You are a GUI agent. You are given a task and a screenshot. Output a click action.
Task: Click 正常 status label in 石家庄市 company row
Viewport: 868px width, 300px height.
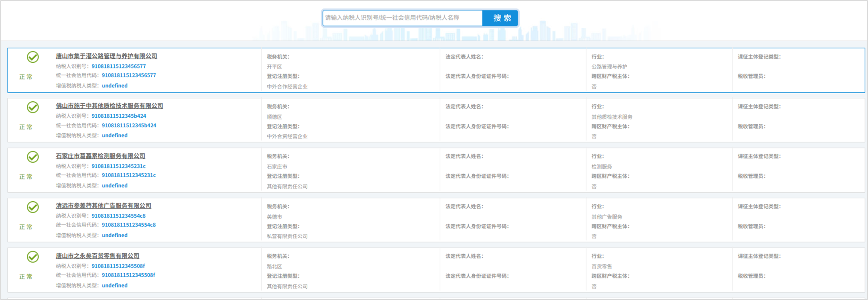tap(26, 177)
